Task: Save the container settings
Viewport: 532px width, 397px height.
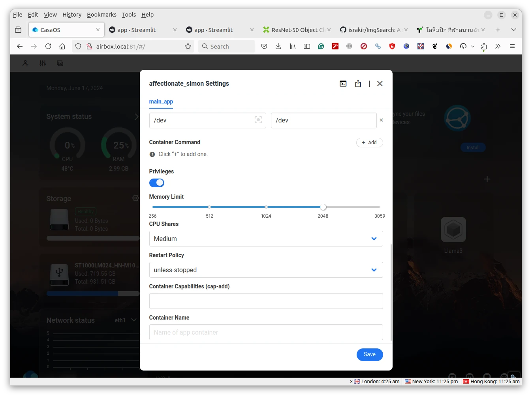Action: point(370,355)
